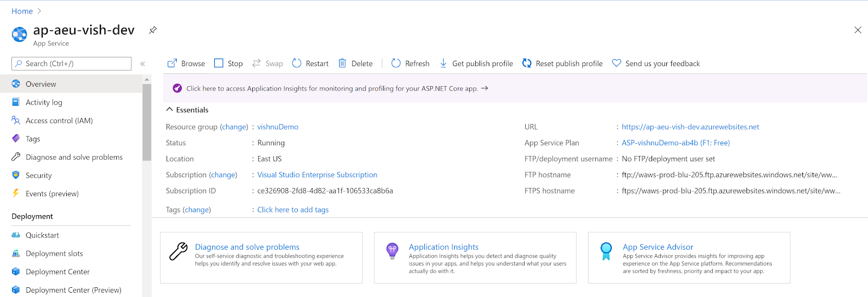
Task: Send us your feedback
Action: pos(656,63)
